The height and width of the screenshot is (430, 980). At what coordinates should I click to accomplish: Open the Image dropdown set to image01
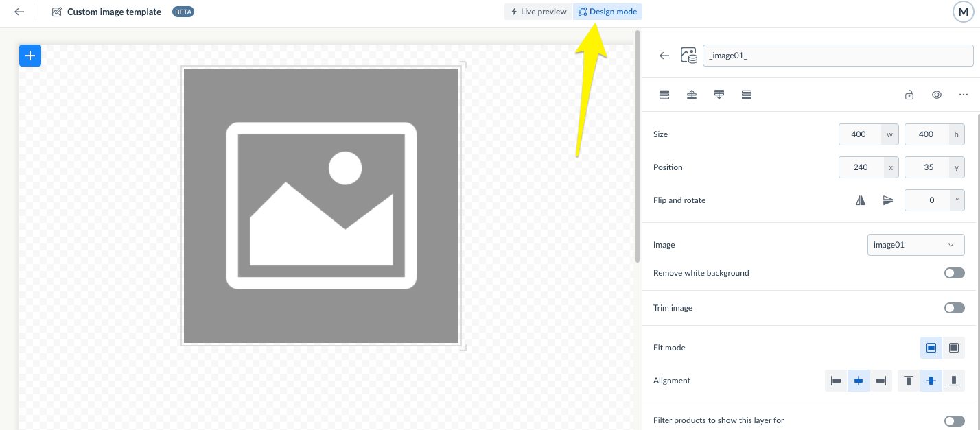point(915,245)
